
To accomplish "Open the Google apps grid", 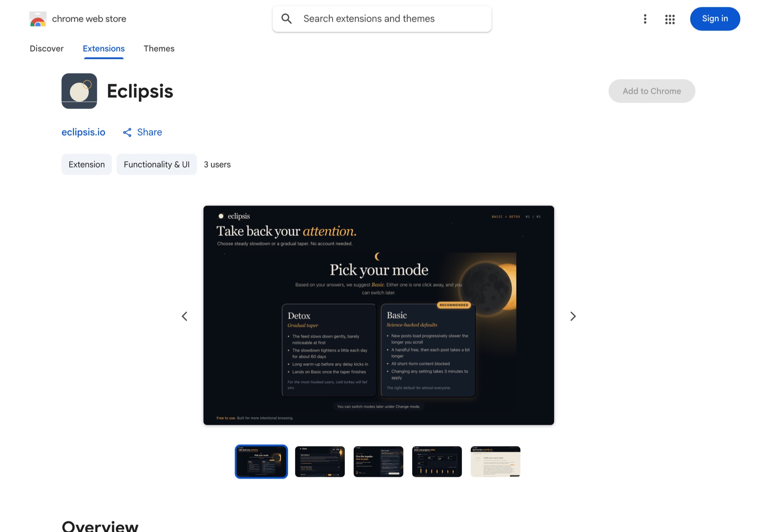I will pos(670,19).
